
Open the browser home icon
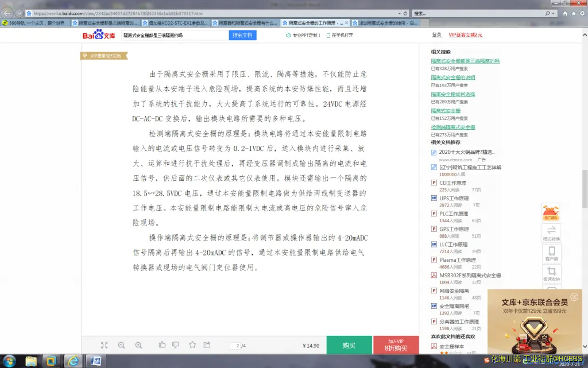tap(565, 13)
